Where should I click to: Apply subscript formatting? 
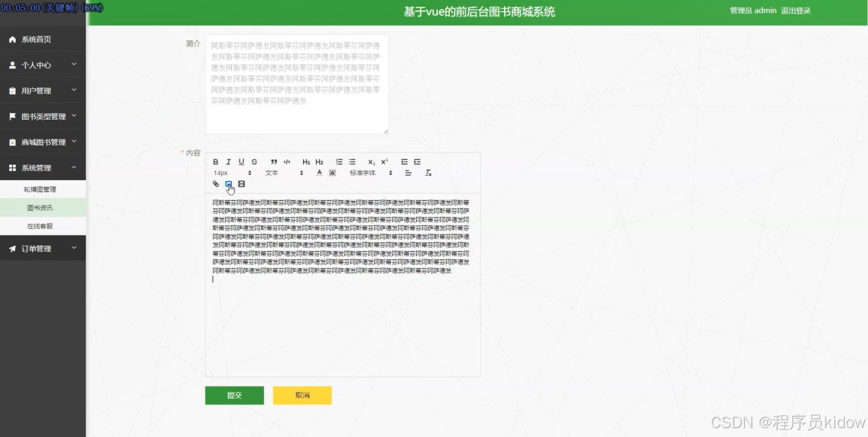tap(371, 162)
